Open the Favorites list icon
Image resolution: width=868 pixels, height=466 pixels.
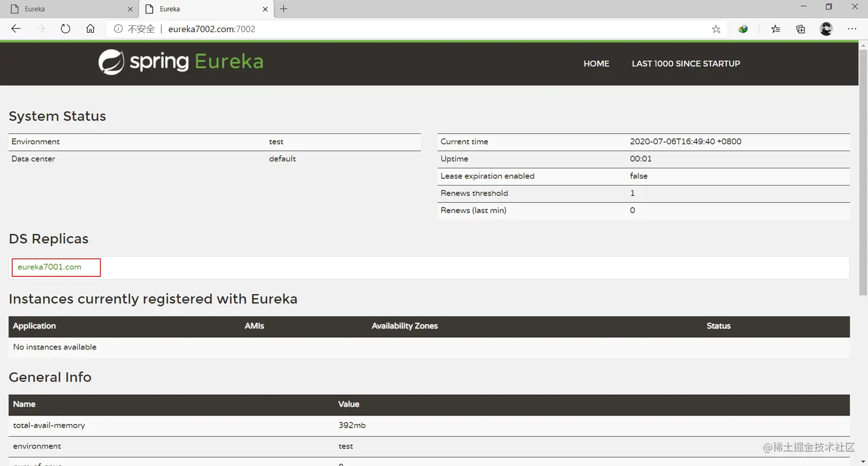click(776, 29)
